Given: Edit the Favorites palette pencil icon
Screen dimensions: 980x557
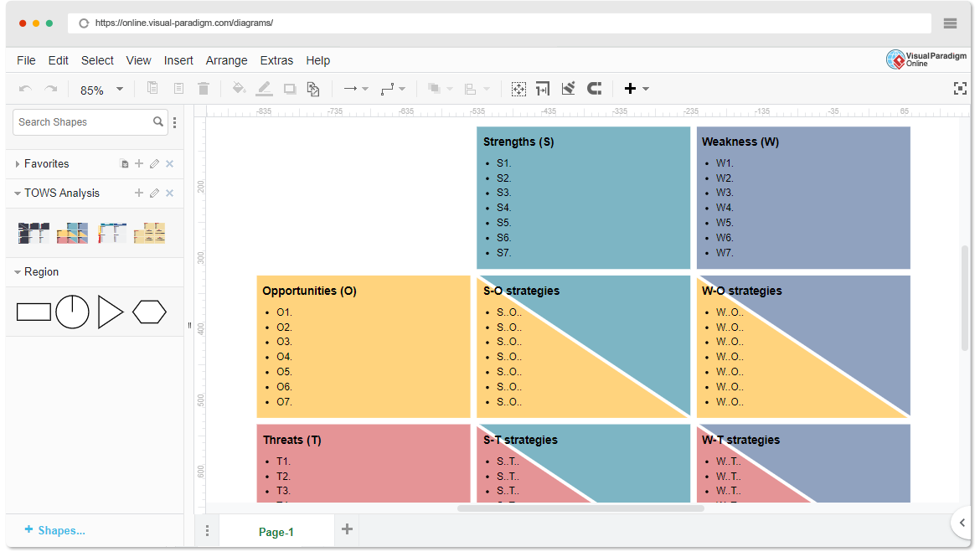Looking at the screenshot, I should pos(154,164).
